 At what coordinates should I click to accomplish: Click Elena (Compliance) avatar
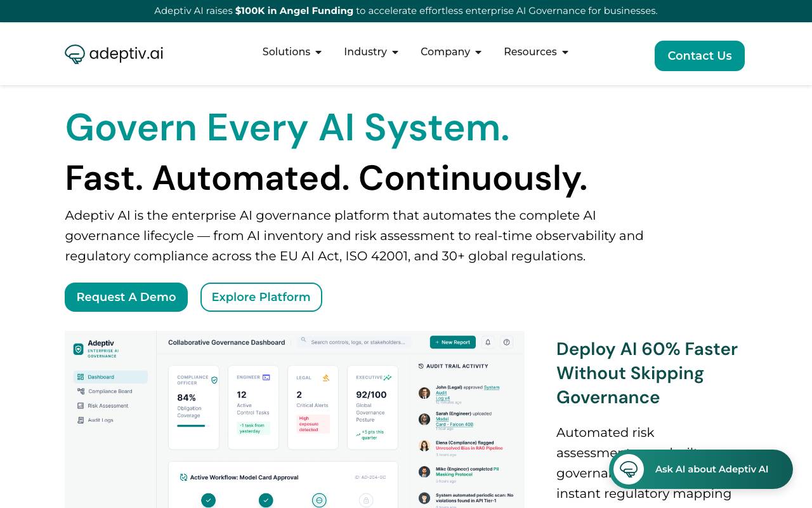(x=424, y=446)
